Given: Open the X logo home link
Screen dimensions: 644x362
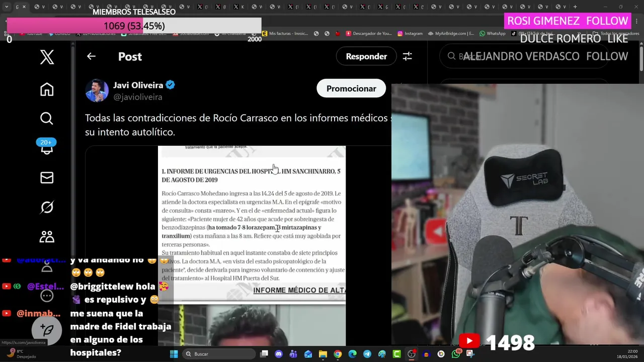Looking at the screenshot, I should (47, 57).
